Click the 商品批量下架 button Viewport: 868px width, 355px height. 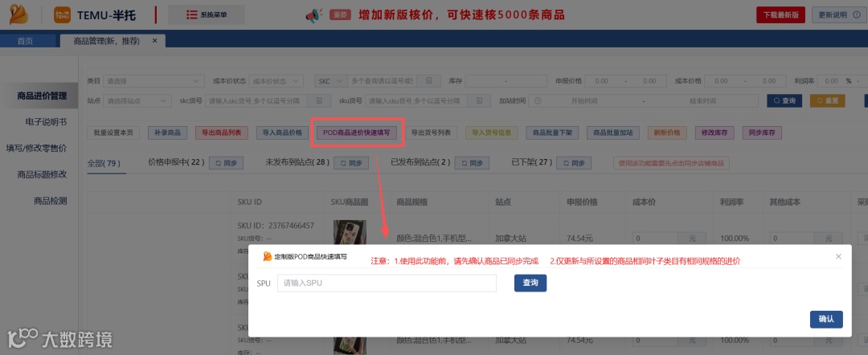click(x=552, y=133)
